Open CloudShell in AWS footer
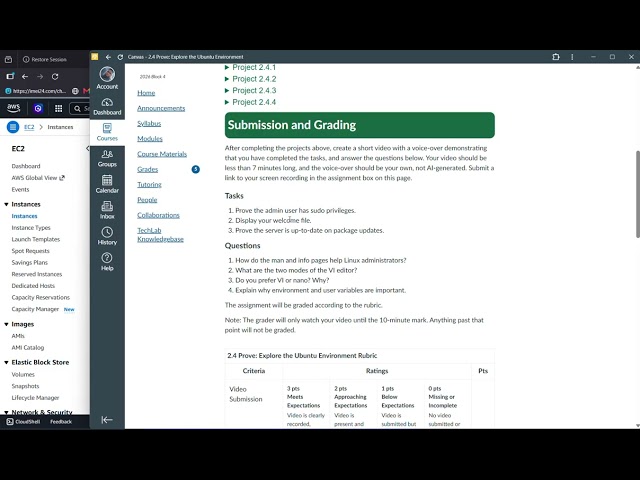The width and height of the screenshot is (640, 480). (23, 422)
